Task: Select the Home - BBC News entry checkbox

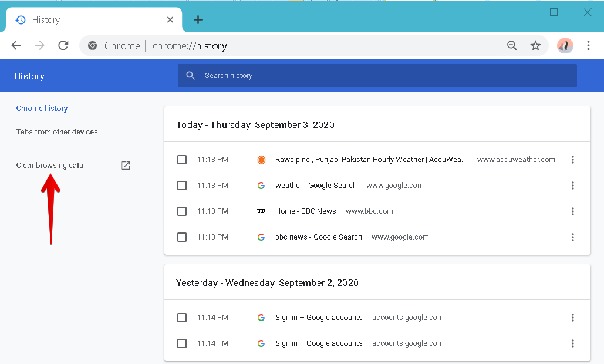Action: [x=182, y=211]
